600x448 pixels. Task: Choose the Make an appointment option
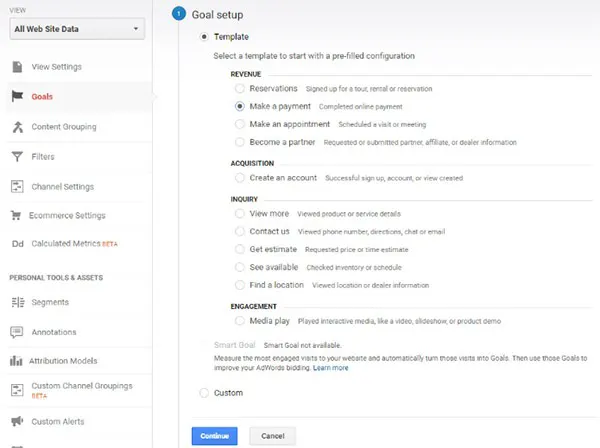coord(240,124)
